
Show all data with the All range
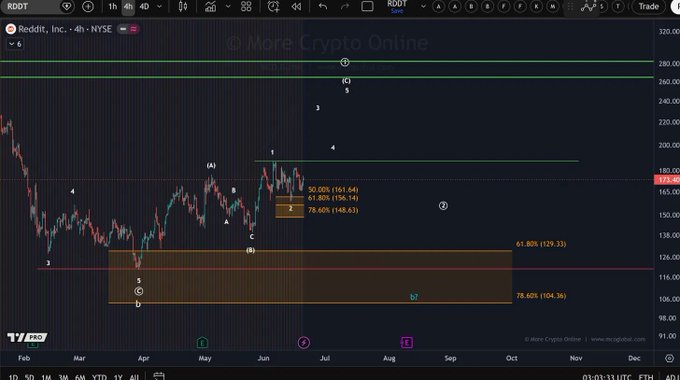134,377
